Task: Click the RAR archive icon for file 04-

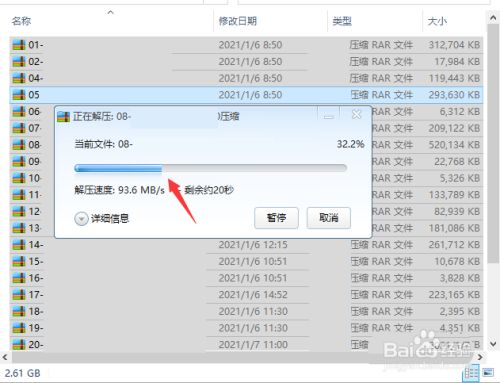Action: (x=19, y=78)
